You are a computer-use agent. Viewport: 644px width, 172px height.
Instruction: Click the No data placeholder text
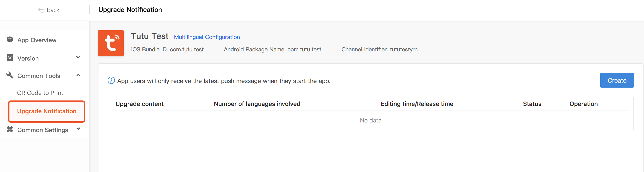coord(371,120)
